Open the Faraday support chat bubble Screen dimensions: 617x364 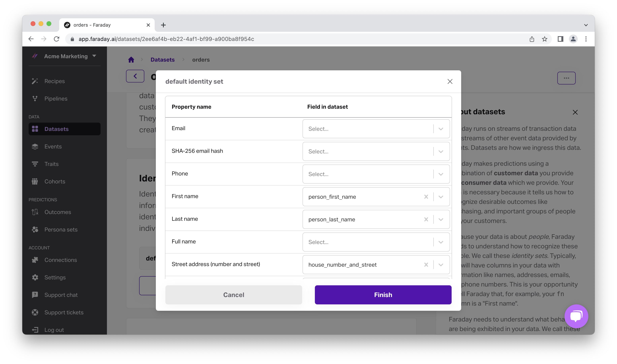576,316
